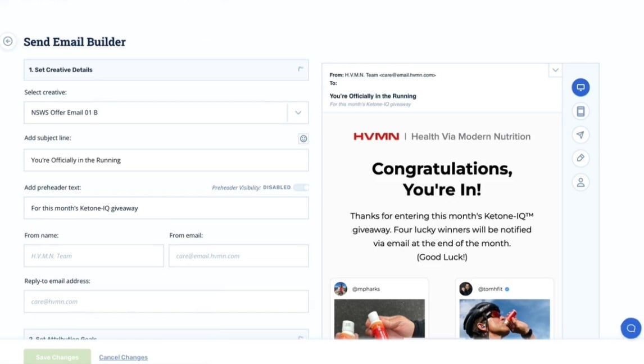Toggle Preheader Visibility switch
The image size is (644, 364).
point(301,187)
